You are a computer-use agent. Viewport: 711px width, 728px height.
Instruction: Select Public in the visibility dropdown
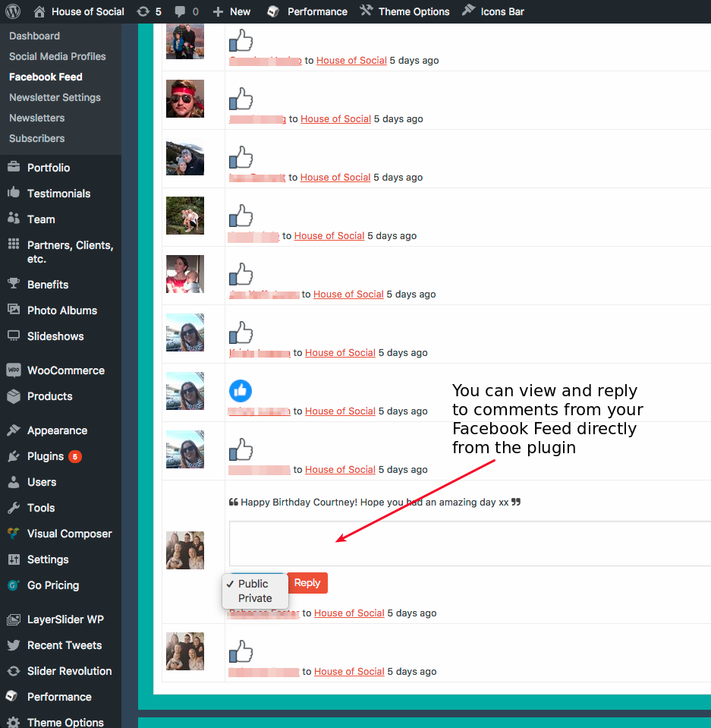(x=253, y=584)
